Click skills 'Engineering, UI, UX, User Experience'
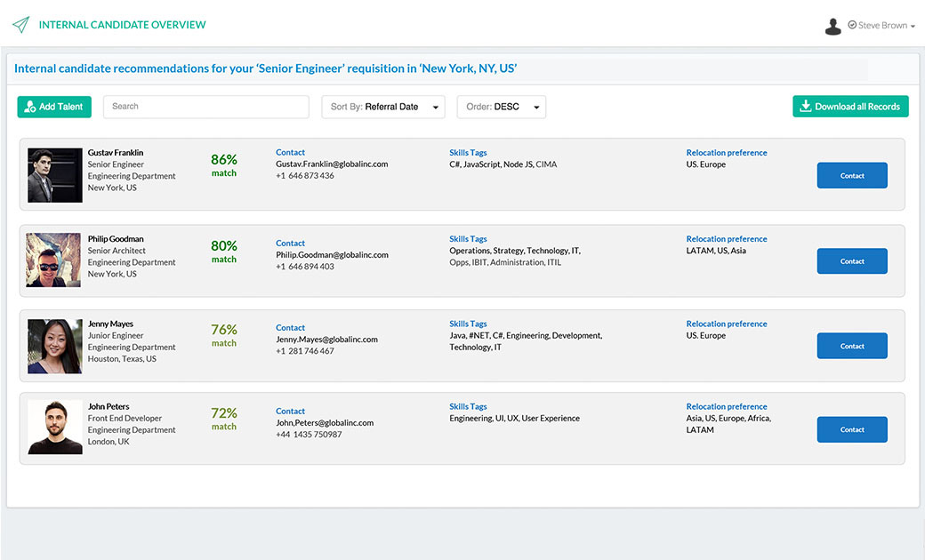Screen dimensions: 925x560 click(514, 418)
